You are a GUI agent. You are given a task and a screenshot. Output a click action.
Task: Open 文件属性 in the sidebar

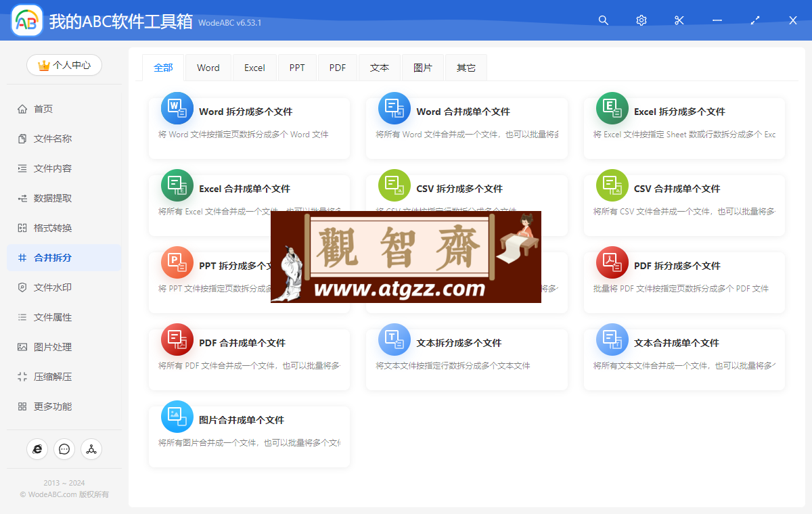64,317
